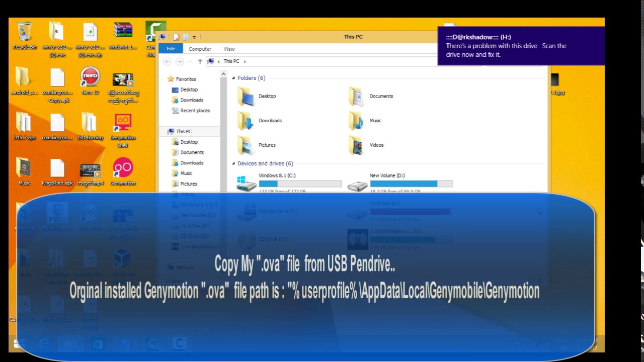Open the Recycle Bin desktop icon

25,36
